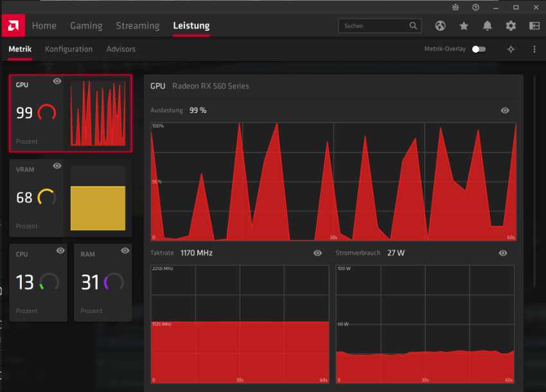The image size is (546, 392).
Task: Select the GPU 99 percent metric tile
Action: pyautogui.click(x=71, y=113)
